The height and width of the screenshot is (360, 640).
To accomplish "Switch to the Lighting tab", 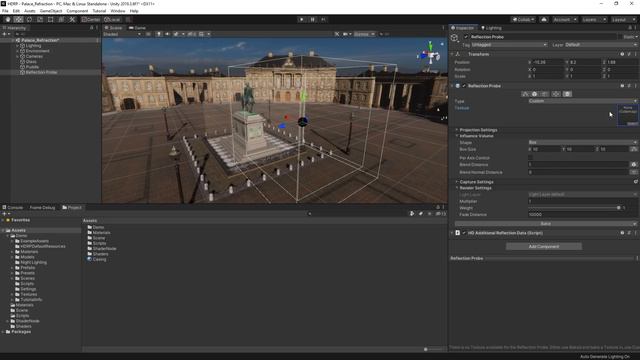I will tap(491, 28).
